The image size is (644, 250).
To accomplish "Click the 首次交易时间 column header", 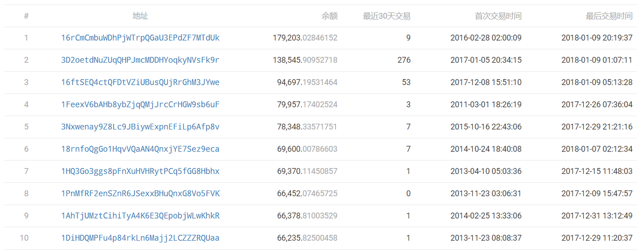I will click(498, 16).
